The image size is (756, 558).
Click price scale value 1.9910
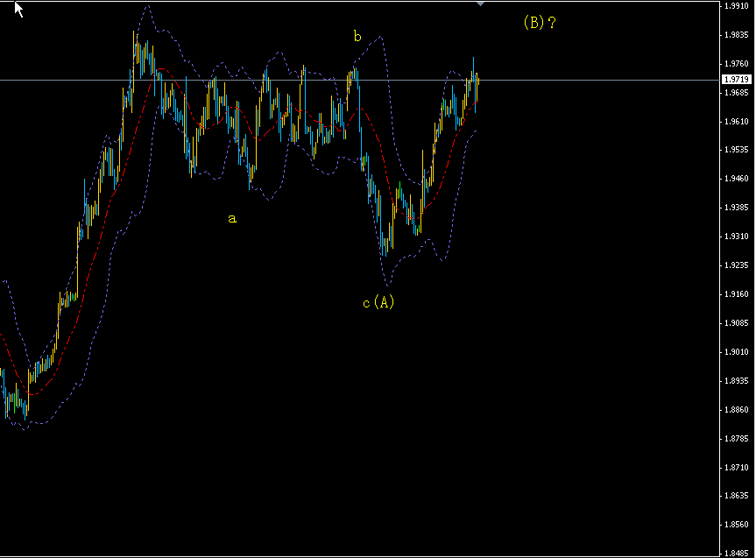click(x=737, y=6)
